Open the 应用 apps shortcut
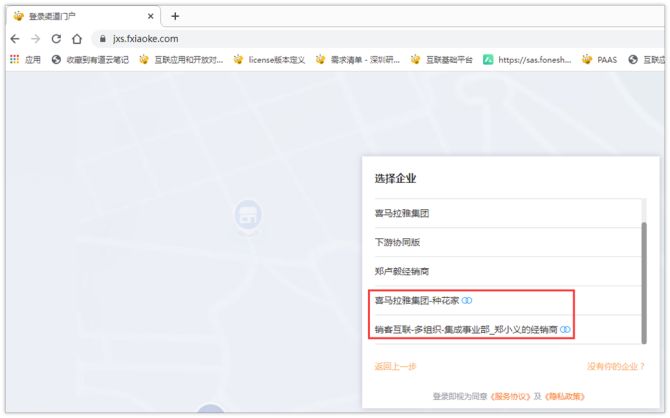The height and width of the screenshot is (418, 670). 25,59
